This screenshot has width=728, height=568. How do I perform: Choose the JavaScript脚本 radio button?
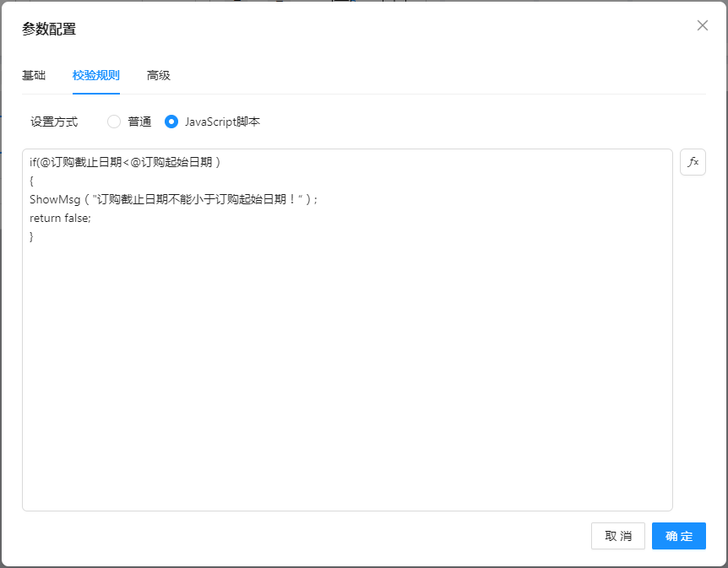tap(171, 122)
